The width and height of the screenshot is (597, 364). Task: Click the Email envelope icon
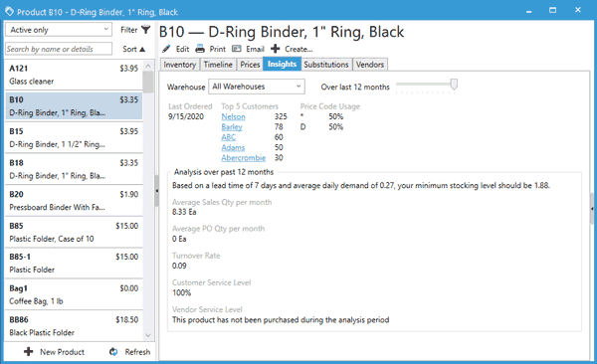pos(237,49)
